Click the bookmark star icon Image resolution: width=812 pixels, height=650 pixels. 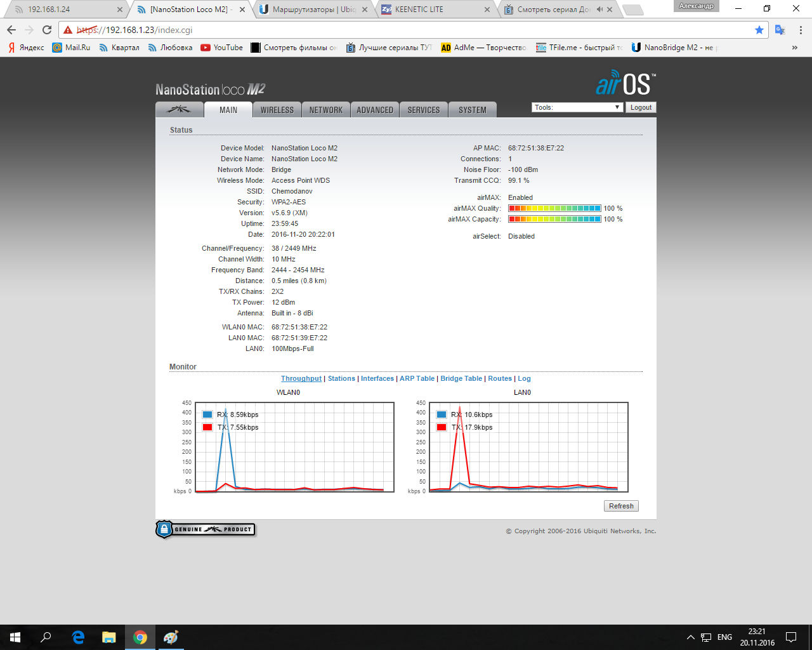[759, 30]
